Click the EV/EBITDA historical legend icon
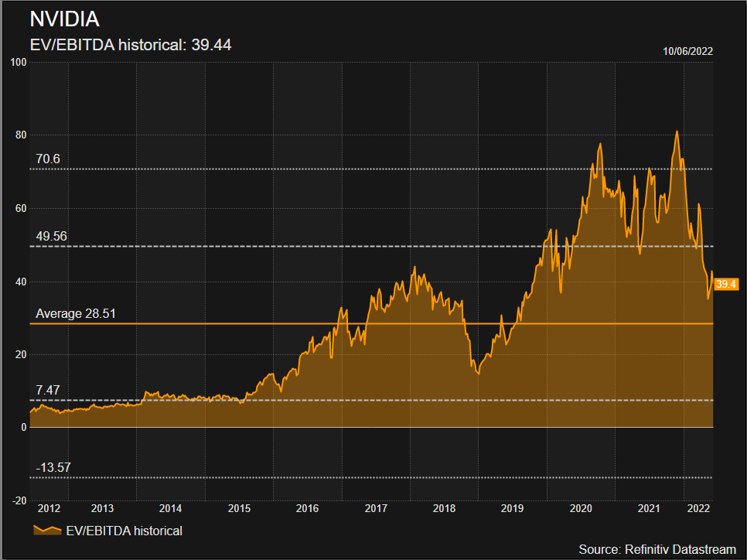The height and width of the screenshot is (560, 747). point(47,530)
